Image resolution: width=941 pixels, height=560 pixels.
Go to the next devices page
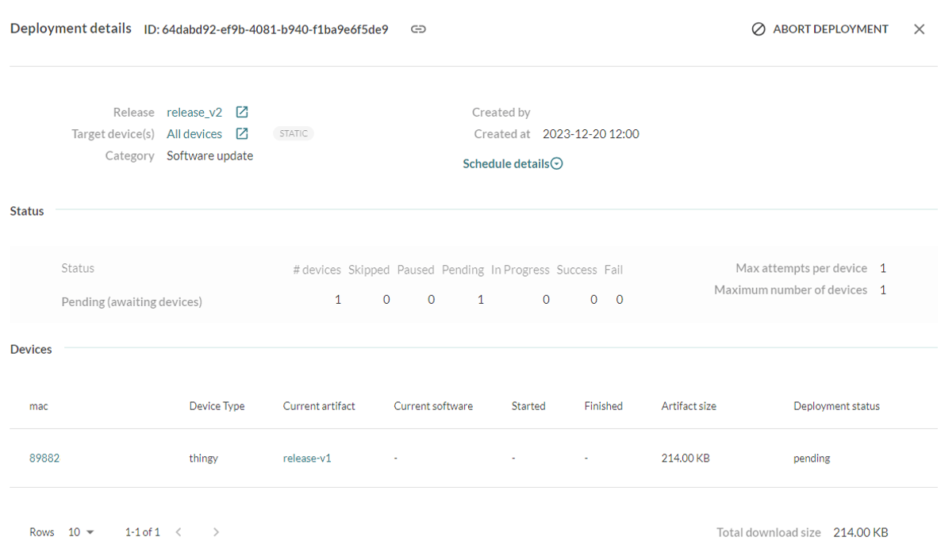tap(216, 532)
